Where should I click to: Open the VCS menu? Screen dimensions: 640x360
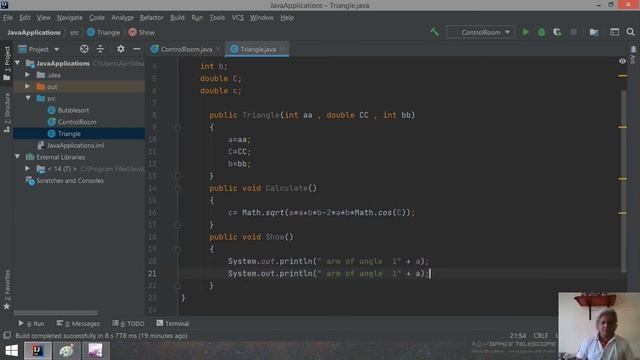click(x=238, y=18)
